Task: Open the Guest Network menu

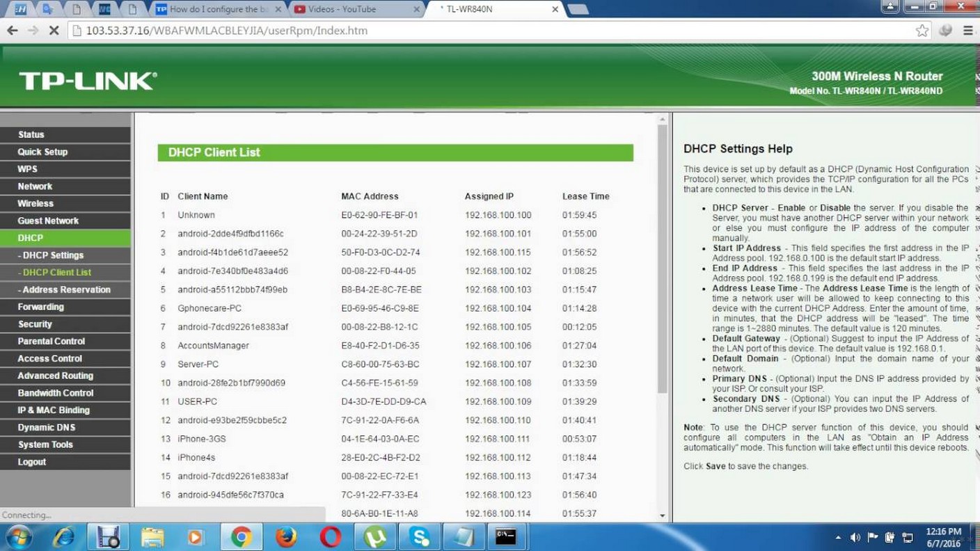Action: tap(65, 221)
